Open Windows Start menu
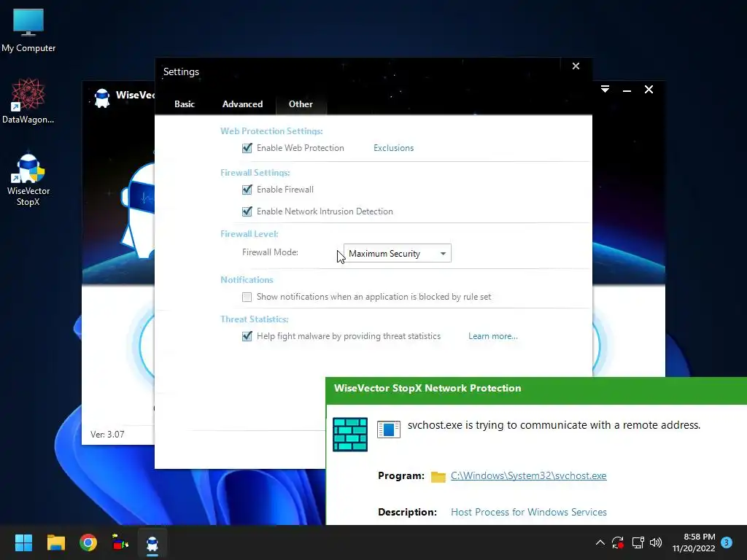This screenshot has width=747, height=560. 23,542
